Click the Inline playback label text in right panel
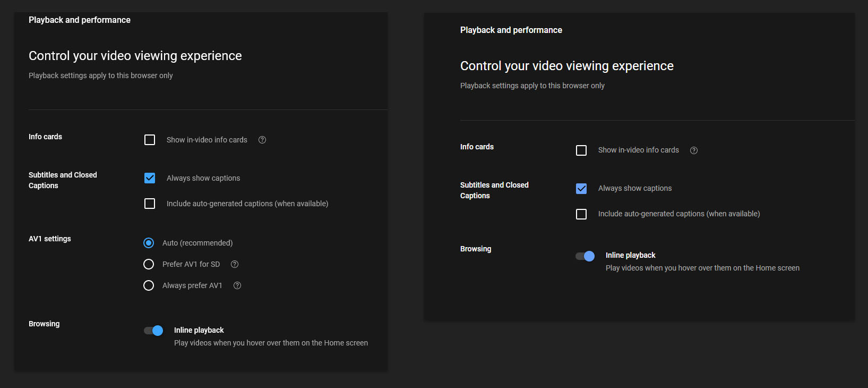Viewport: 868px width, 388px height. tap(630, 255)
